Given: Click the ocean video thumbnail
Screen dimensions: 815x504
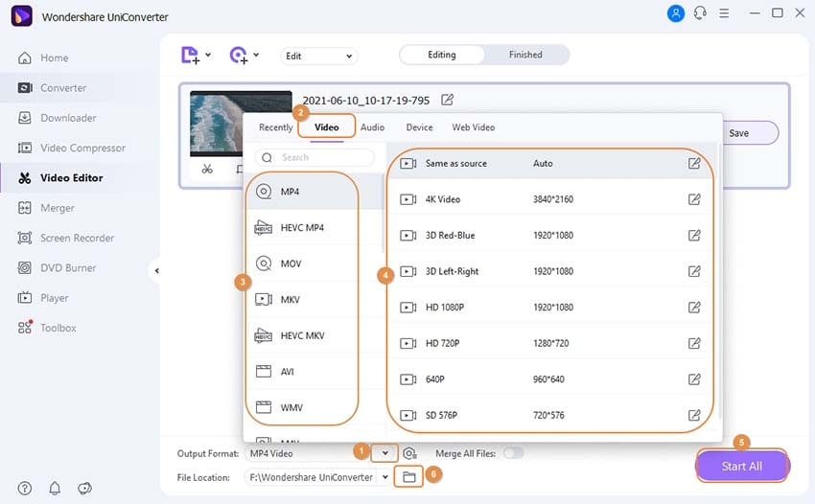Looking at the screenshot, I should [x=242, y=124].
